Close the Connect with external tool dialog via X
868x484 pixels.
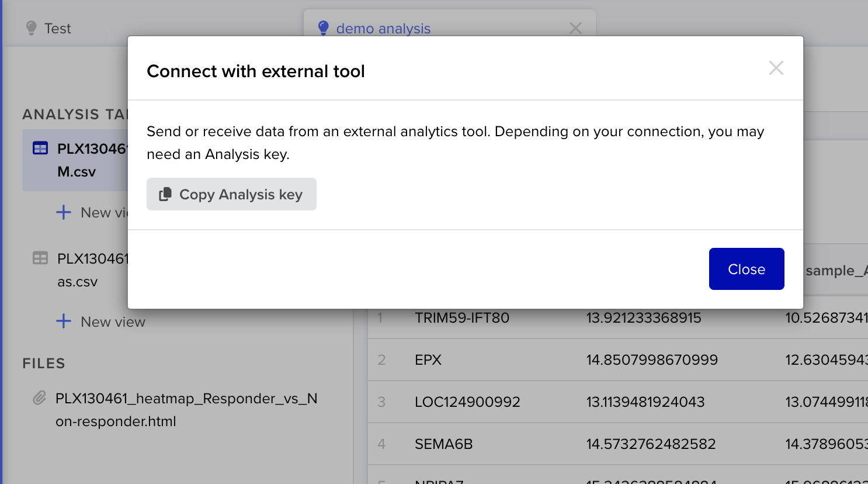776,68
